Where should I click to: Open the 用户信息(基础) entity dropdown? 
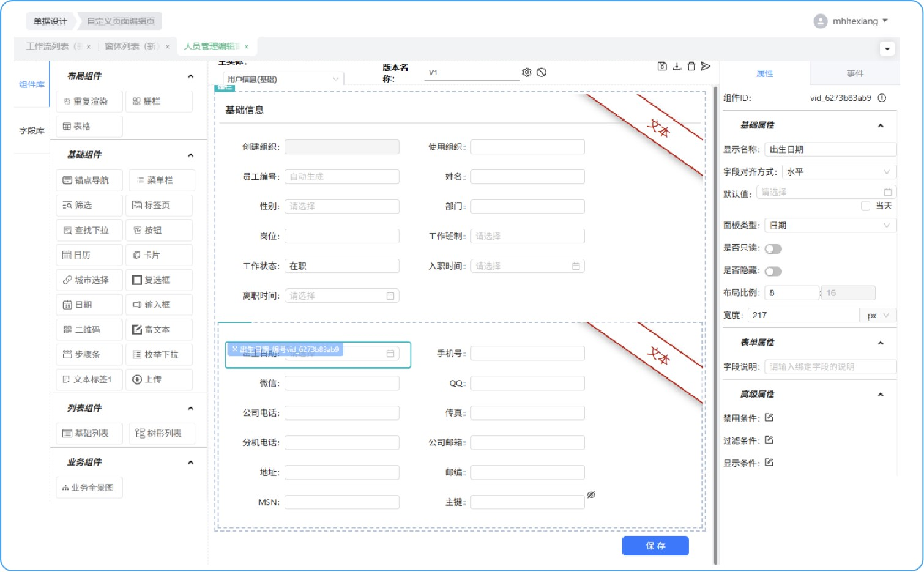pyautogui.click(x=283, y=79)
